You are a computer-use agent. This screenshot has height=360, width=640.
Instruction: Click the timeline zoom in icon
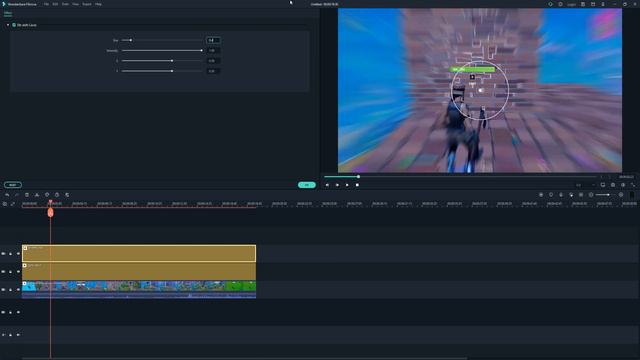coord(621,195)
